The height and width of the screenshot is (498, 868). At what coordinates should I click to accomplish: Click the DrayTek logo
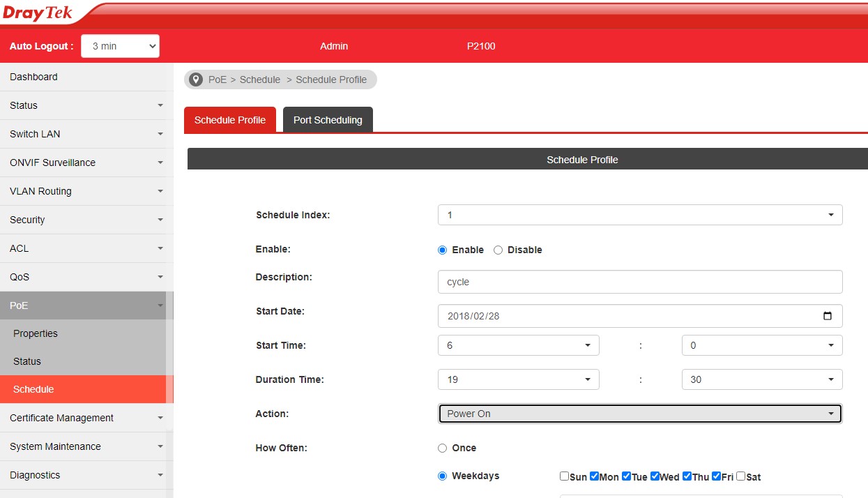point(38,13)
